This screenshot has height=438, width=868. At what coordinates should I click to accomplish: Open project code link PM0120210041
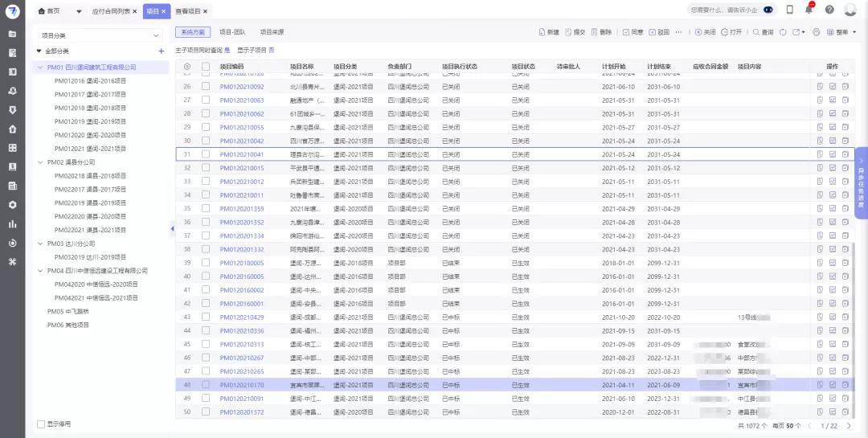click(241, 154)
